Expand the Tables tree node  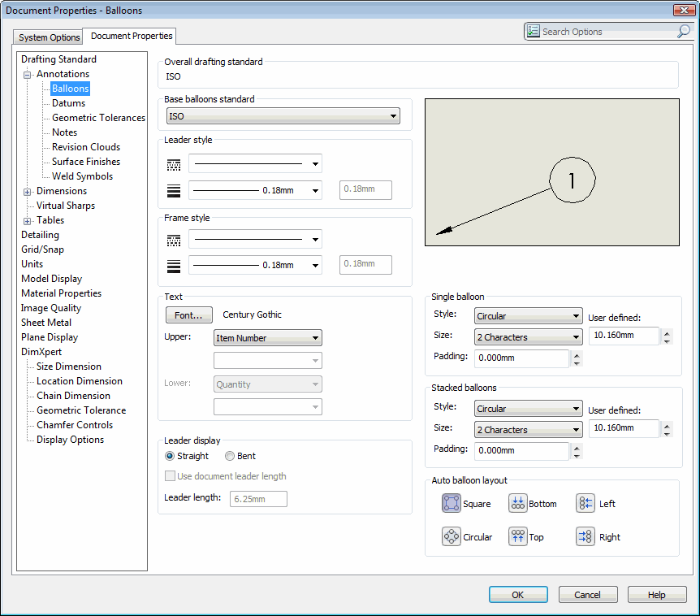pos(28,221)
